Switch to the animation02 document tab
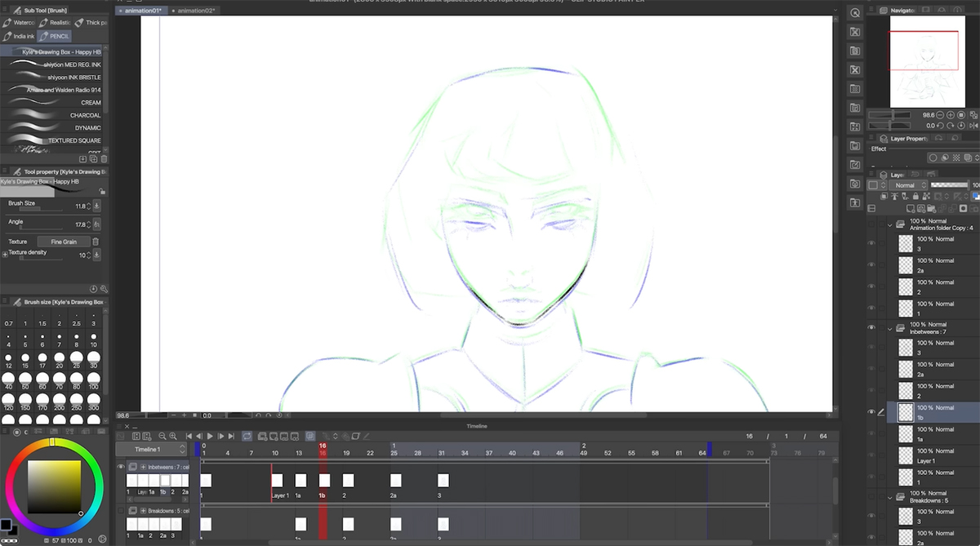 tap(195, 11)
